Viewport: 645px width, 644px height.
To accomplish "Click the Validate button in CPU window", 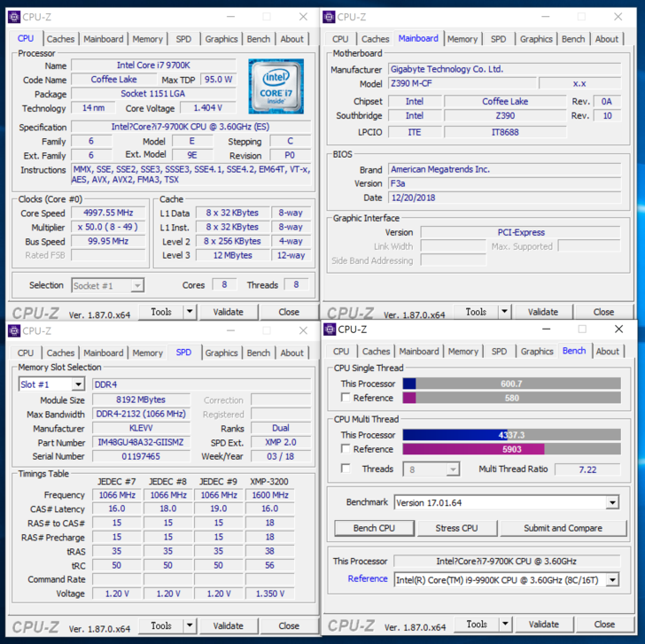I will click(x=228, y=312).
